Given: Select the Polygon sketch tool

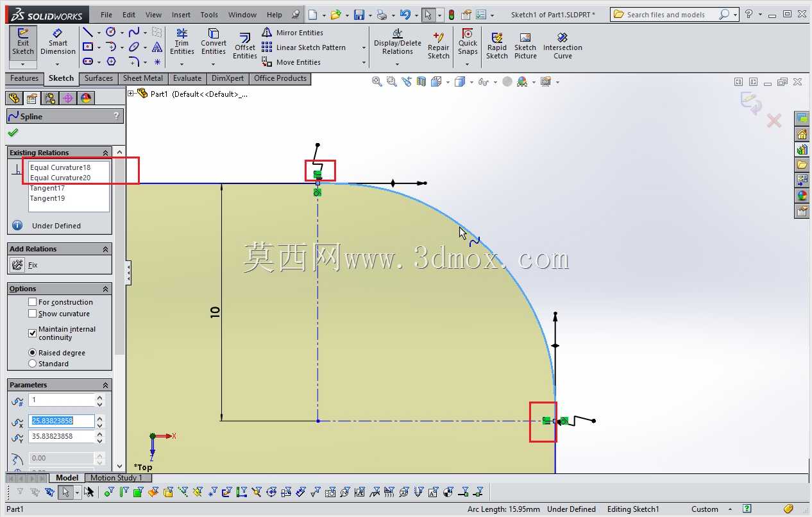Looking at the screenshot, I should (x=111, y=62).
